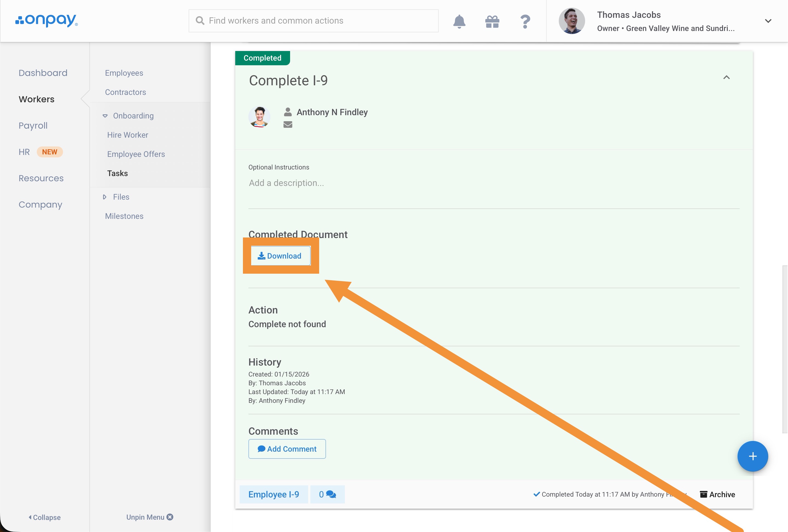Click the envelope icon under Anthony Findley
The width and height of the screenshot is (788, 532).
point(288,124)
